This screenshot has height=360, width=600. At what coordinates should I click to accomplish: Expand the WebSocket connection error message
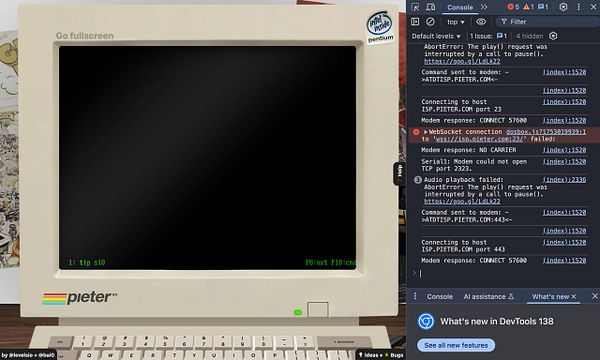425,132
